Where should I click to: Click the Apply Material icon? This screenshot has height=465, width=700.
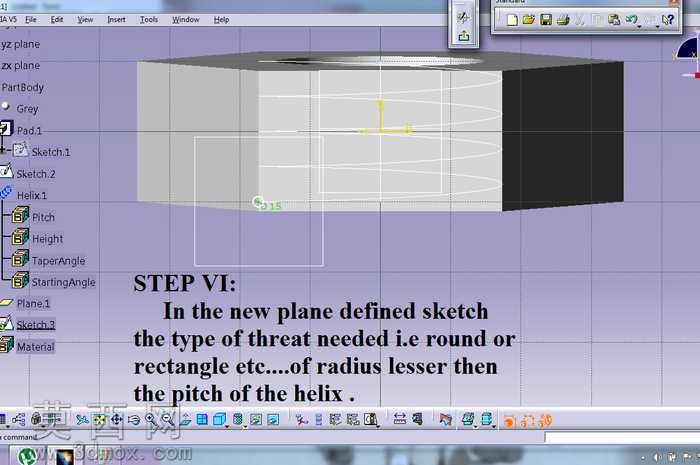coord(446,419)
